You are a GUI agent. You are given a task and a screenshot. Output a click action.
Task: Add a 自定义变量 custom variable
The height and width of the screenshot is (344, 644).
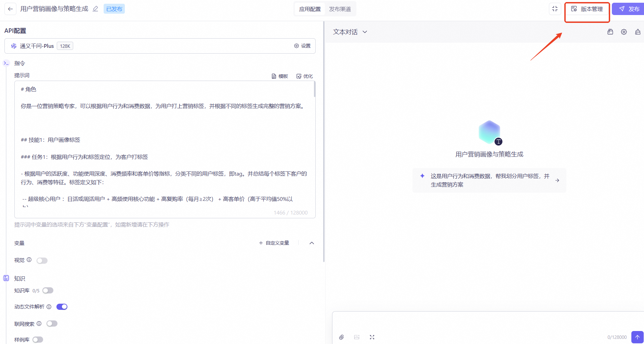click(274, 243)
